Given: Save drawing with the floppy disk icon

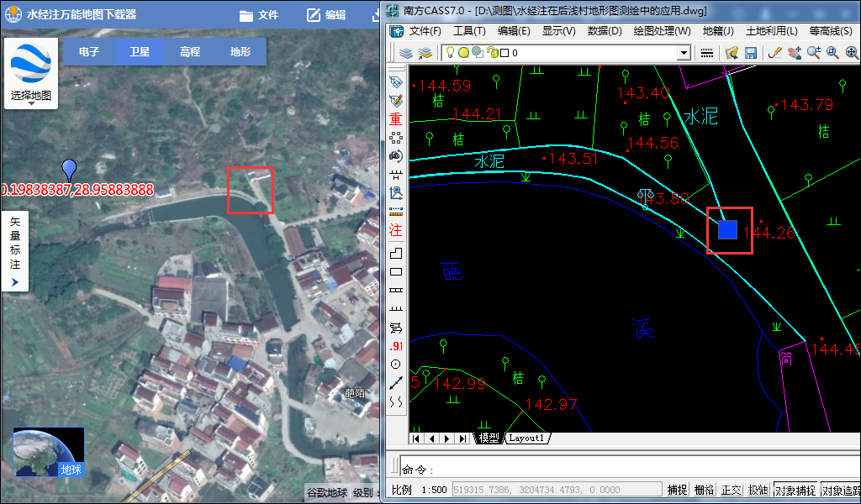Looking at the screenshot, I should coord(751,53).
